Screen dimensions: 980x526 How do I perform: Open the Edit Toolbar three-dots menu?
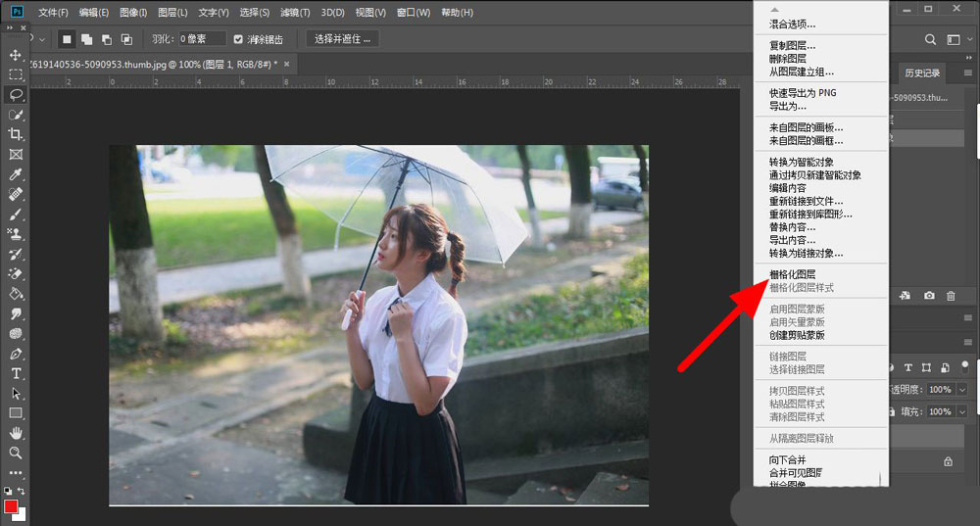[x=16, y=473]
